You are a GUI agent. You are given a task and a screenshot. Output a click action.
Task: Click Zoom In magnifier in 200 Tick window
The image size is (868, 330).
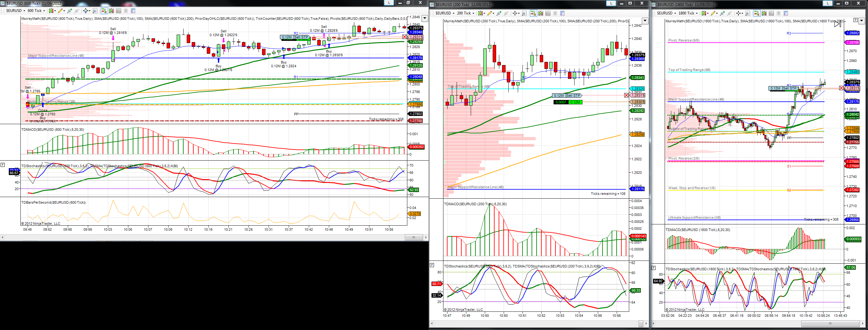[x=499, y=14]
